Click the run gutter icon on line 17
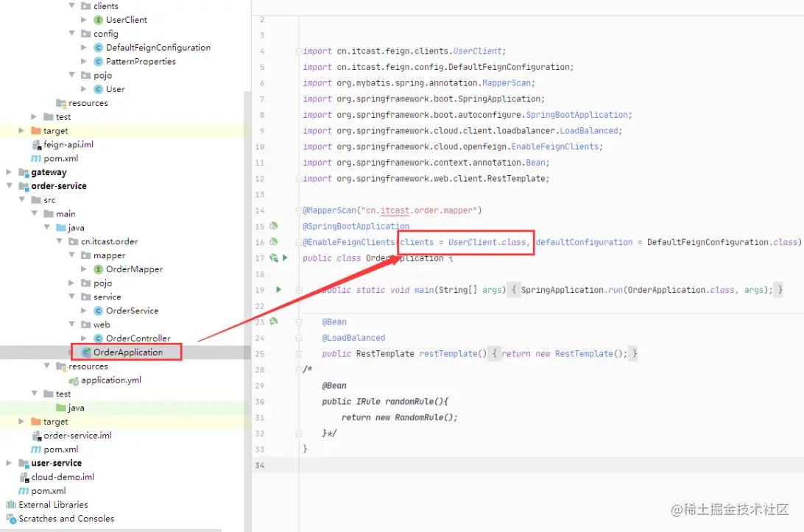804x532 pixels. [285, 258]
